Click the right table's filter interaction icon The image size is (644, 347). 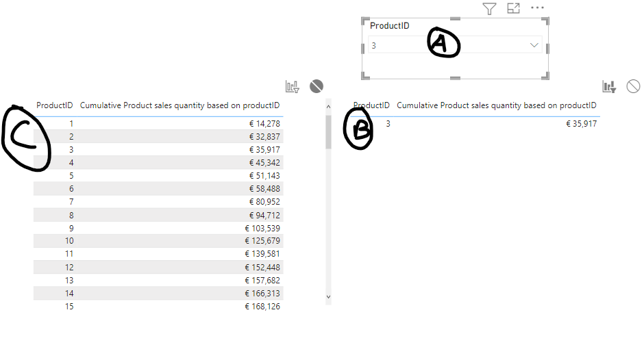(609, 86)
